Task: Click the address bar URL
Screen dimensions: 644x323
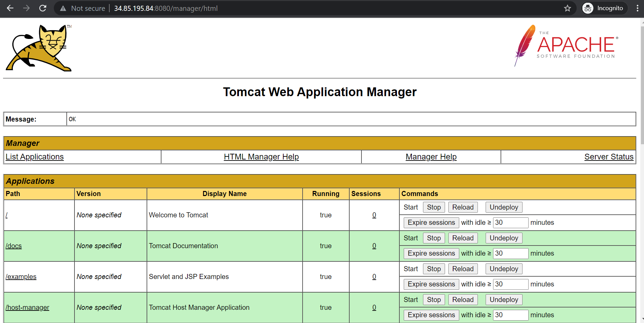Action: coord(166,8)
